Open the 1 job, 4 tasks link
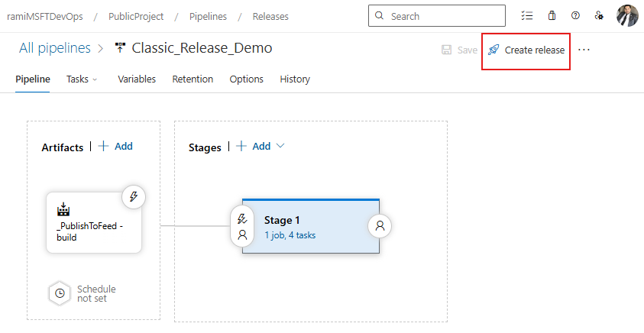Image resolution: width=644 pixels, height=333 pixels. point(290,235)
